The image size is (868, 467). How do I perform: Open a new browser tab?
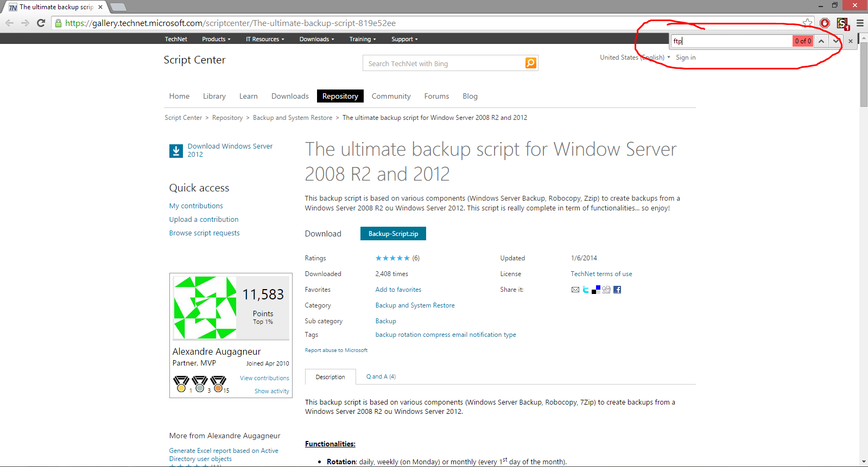[118, 7]
